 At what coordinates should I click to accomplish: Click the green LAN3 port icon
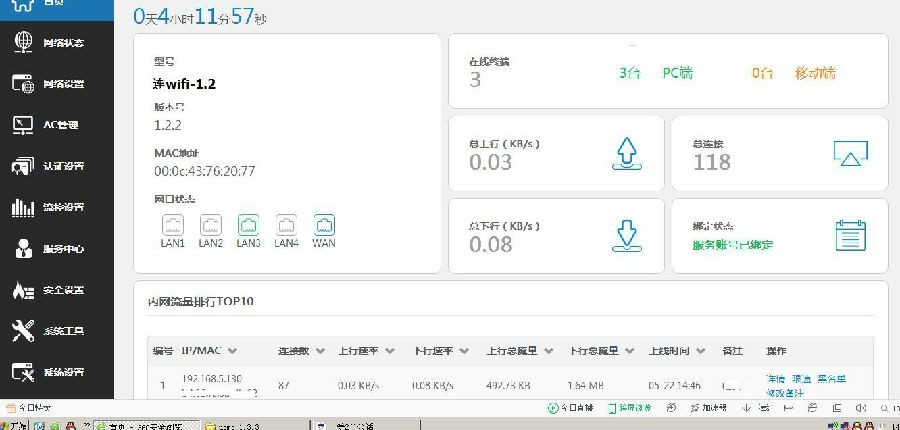(249, 225)
